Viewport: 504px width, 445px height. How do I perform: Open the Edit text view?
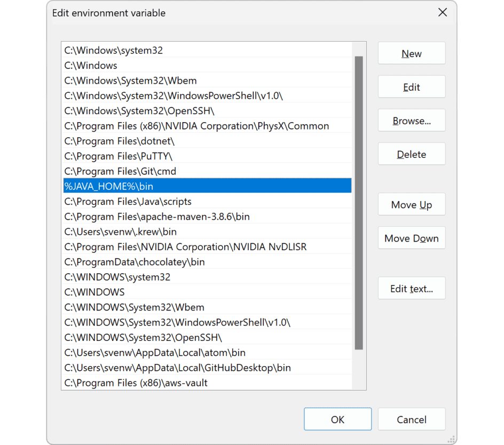point(411,288)
